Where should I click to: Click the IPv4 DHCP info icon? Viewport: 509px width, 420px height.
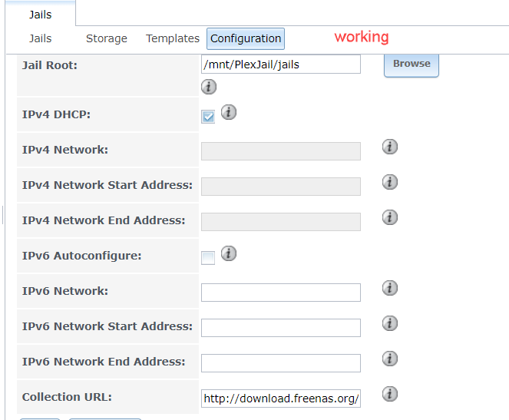[x=229, y=112]
